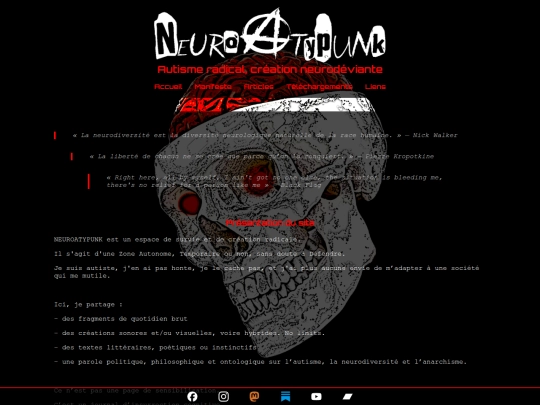
Task: Click the blue bookmark ribbon icon
Action: tap(285, 397)
